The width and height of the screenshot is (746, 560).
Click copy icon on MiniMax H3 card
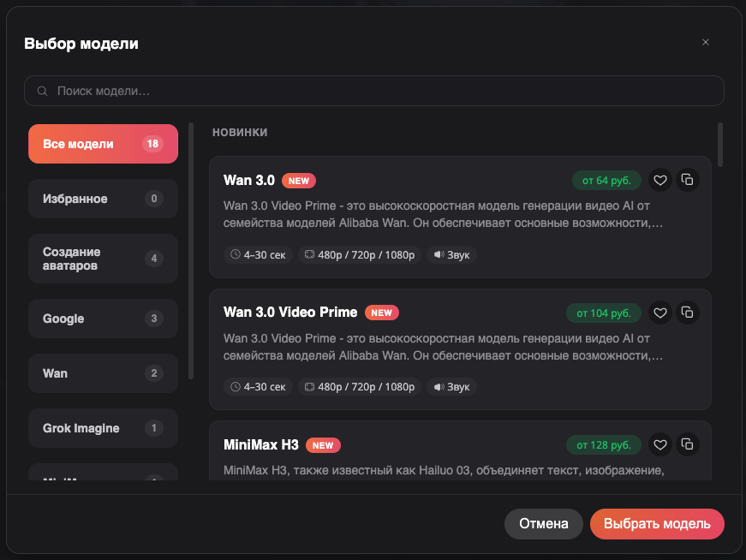click(x=688, y=445)
